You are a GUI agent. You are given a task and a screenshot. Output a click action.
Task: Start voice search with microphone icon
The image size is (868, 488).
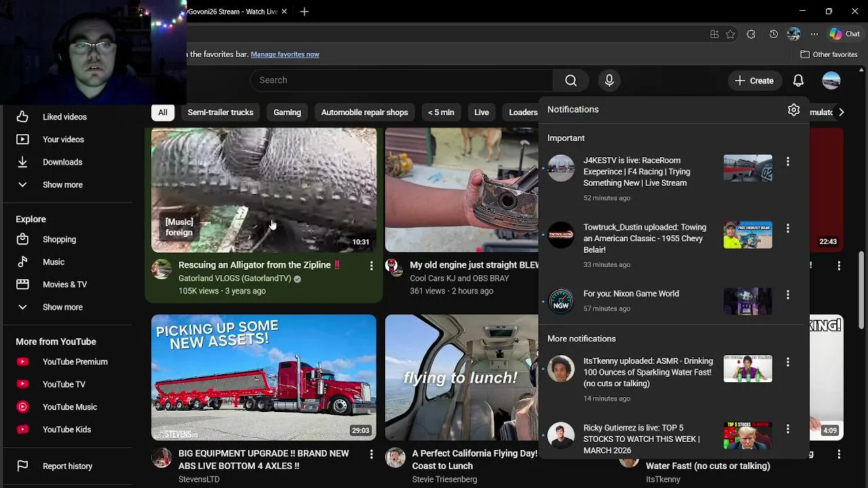[609, 80]
